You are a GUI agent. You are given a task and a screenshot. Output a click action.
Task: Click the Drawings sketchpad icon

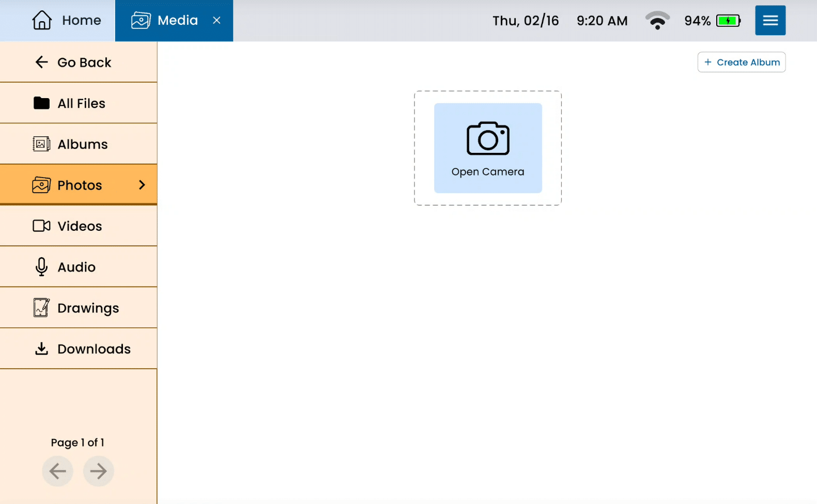point(41,308)
